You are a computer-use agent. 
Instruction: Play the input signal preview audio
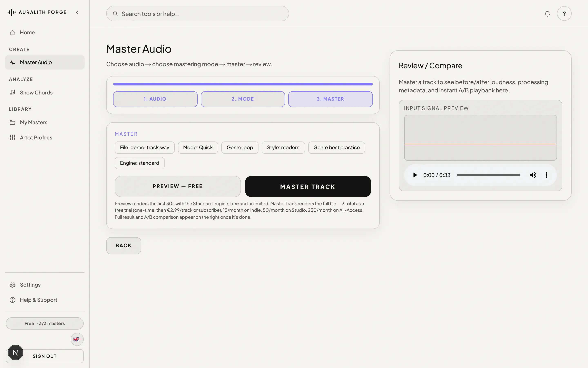[415, 175]
